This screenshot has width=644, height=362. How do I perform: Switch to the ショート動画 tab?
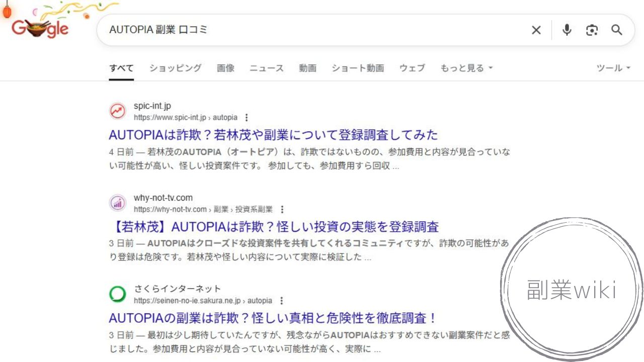358,68
